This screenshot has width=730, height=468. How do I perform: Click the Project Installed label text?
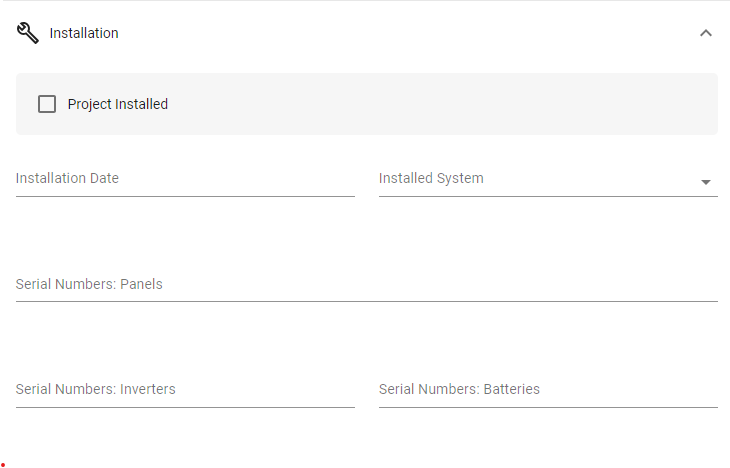tap(118, 104)
